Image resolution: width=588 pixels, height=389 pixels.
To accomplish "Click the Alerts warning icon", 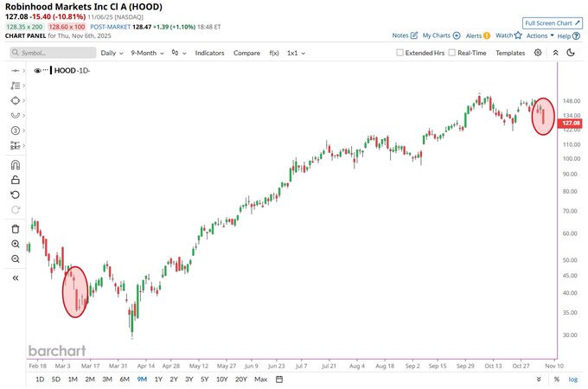I will tap(486, 35).
